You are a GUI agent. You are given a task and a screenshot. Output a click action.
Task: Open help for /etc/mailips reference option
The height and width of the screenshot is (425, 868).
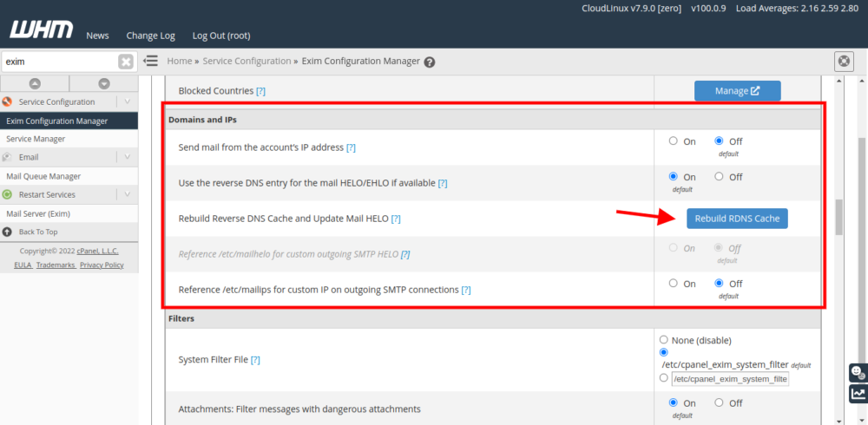coord(466,290)
